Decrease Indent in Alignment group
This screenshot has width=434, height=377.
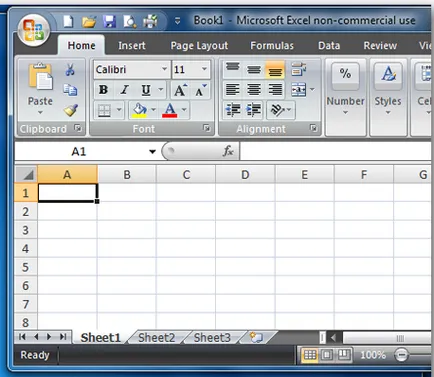[x=233, y=110]
